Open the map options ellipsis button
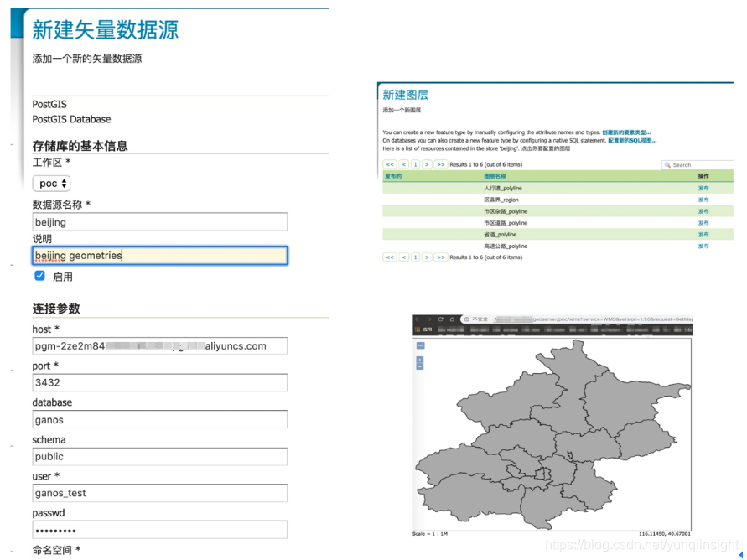The image size is (747, 560). [x=420, y=345]
